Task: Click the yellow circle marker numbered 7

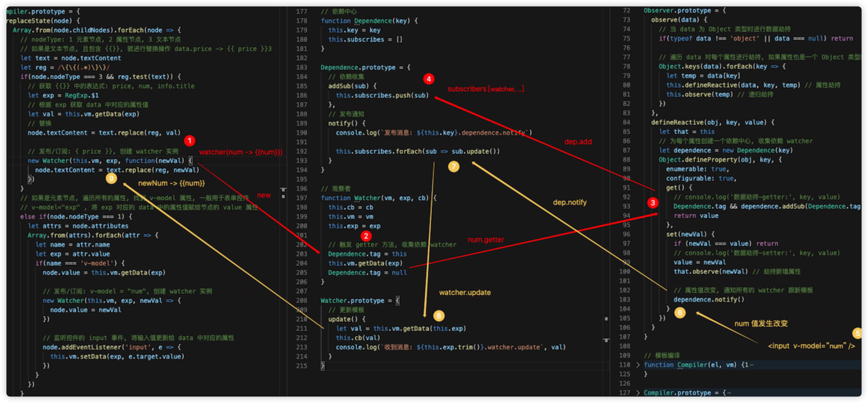Action: tap(453, 167)
